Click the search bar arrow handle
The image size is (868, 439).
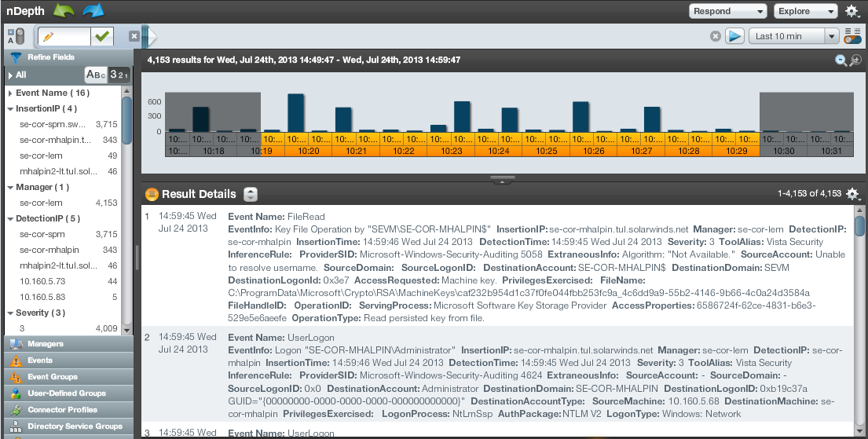tap(149, 37)
